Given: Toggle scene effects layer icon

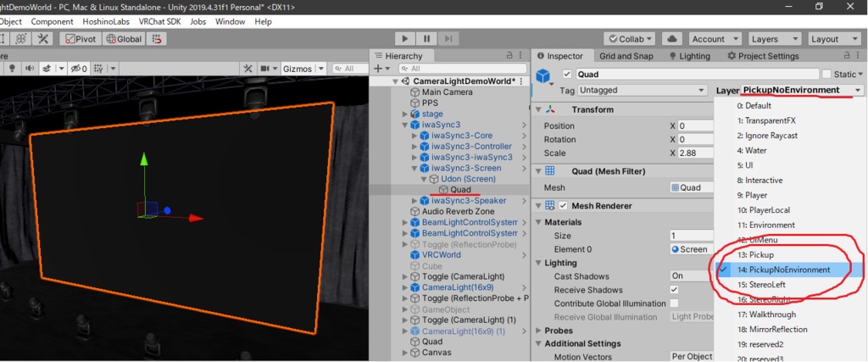Looking at the screenshot, I should coord(47,69).
